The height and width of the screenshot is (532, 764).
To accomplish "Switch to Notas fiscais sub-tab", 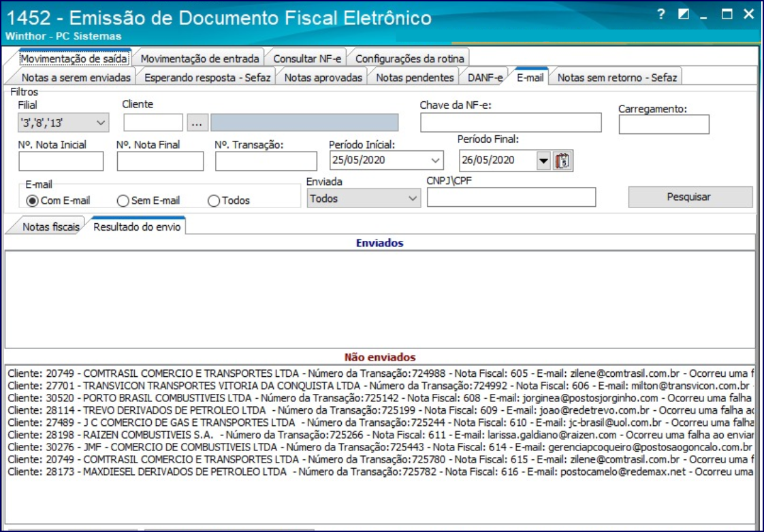I will [50, 227].
